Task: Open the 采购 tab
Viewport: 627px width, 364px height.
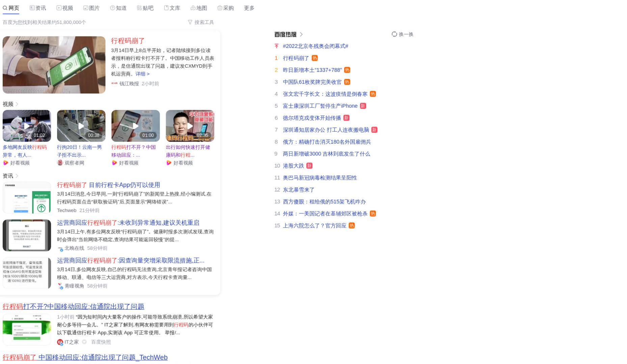Action: (225, 8)
